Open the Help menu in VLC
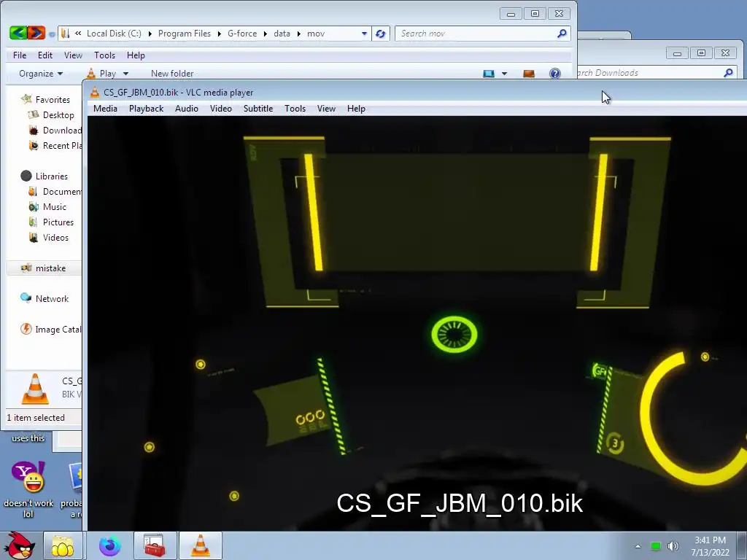Screen dimensions: 747x560 (x=356, y=109)
